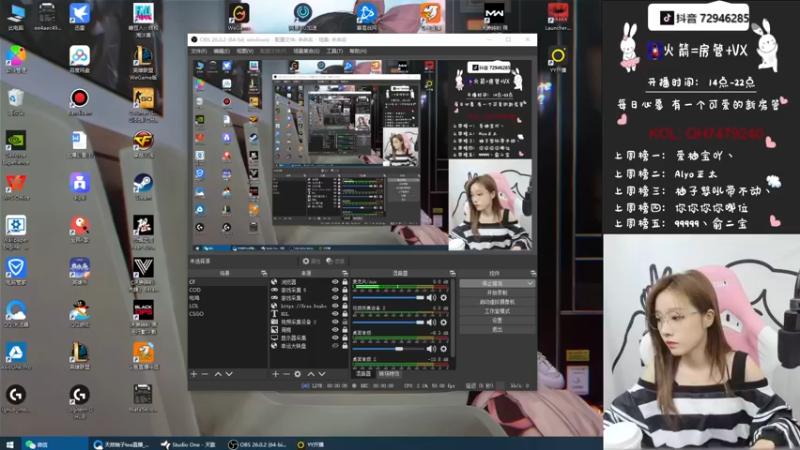The width and height of the screenshot is (800, 450).
Task: Hide the 游戏采集 5 source
Action: (x=335, y=290)
